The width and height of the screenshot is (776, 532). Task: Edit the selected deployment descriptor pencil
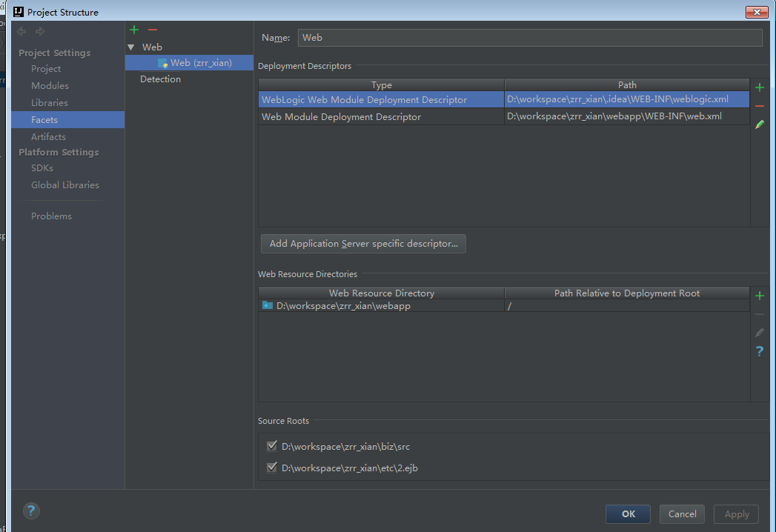pyautogui.click(x=760, y=124)
